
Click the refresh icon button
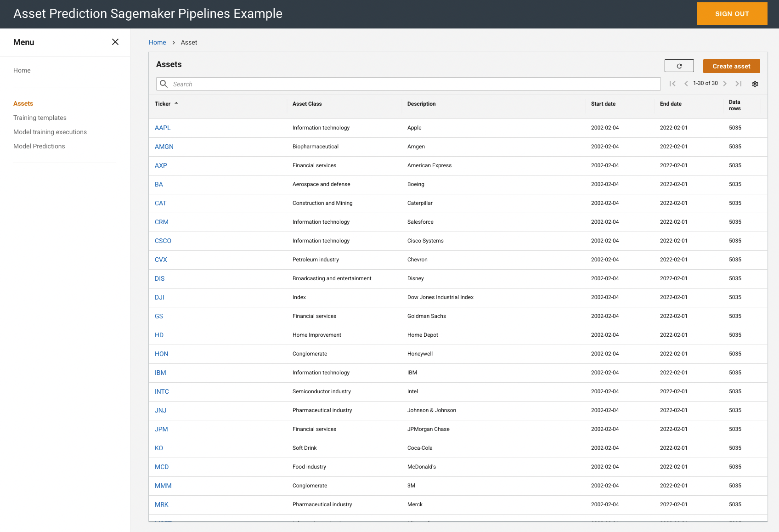[x=679, y=66]
